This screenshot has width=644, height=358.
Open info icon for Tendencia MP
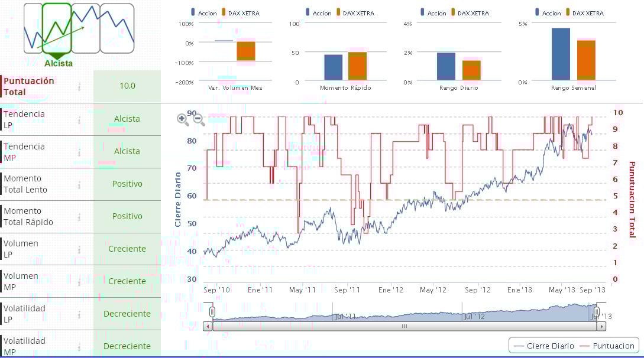tap(79, 152)
